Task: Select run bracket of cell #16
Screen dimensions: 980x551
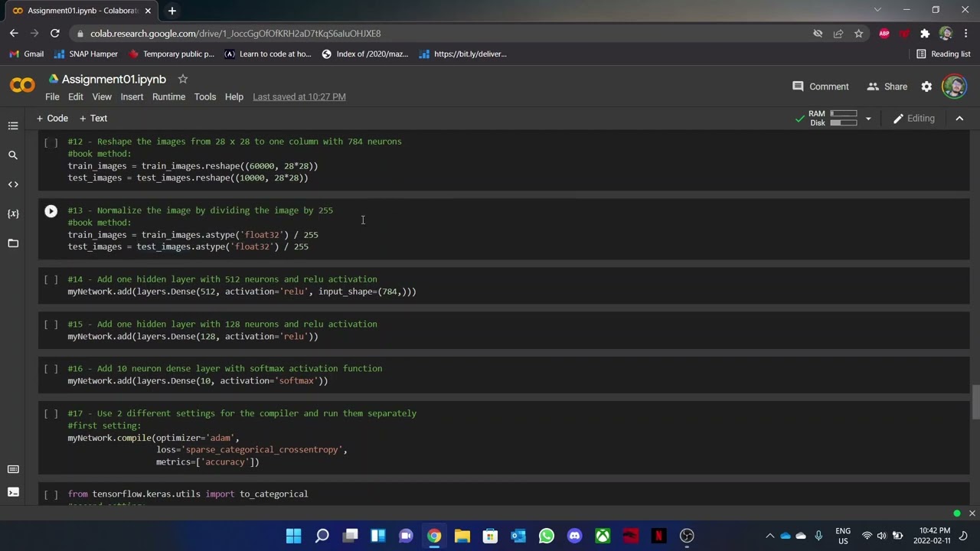Action: click(51, 369)
